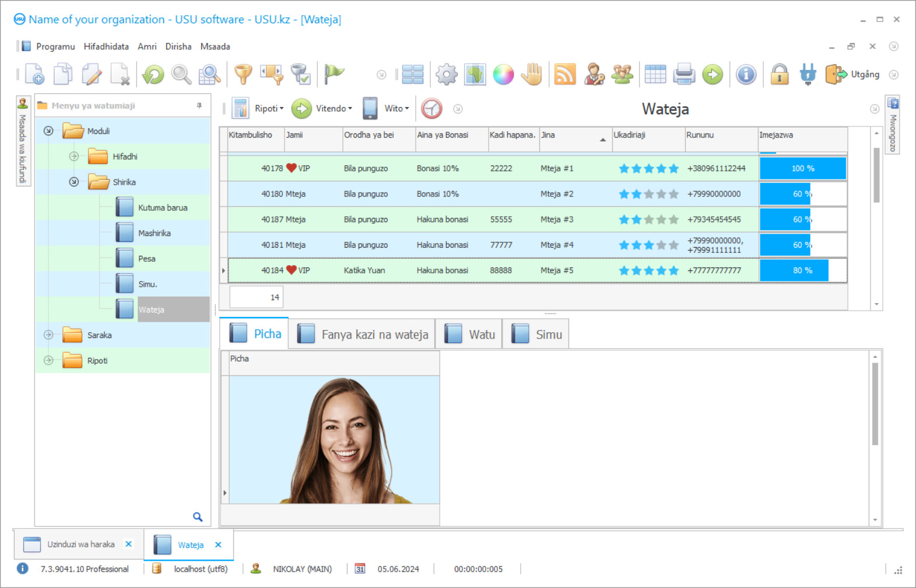This screenshot has width=916, height=588.
Task: Expand the Ripoti folder in tree
Action: pyautogui.click(x=48, y=361)
